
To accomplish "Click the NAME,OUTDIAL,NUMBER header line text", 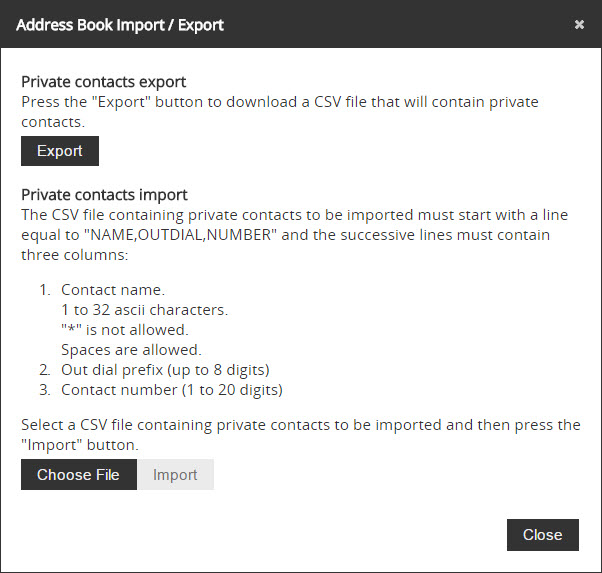I will [283, 234].
